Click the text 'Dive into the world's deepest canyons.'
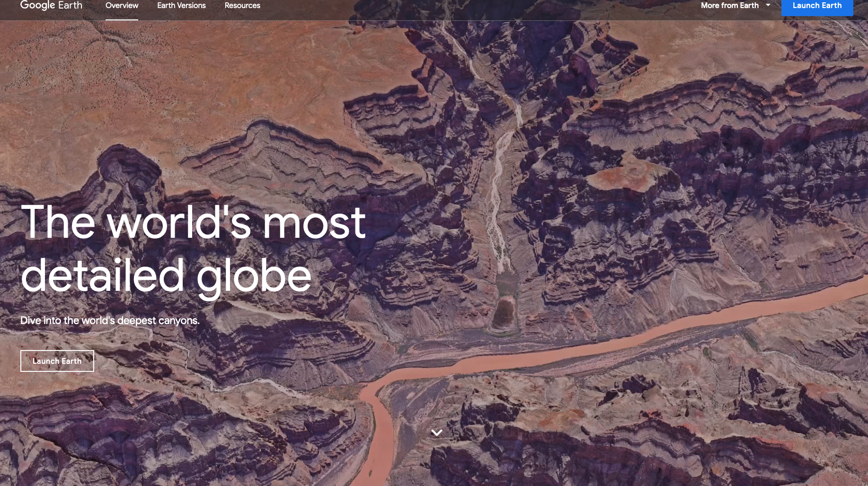Image resolution: width=868 pixels, height=486 pixels. (110, 321)
